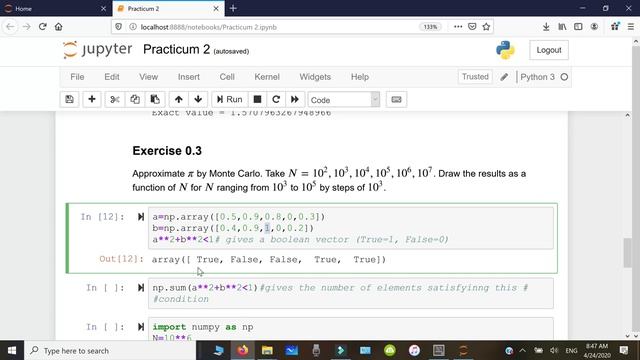Show hidden system tray icons chevron
The width and height of the screenshot is (640, 360).
(522, 351)
